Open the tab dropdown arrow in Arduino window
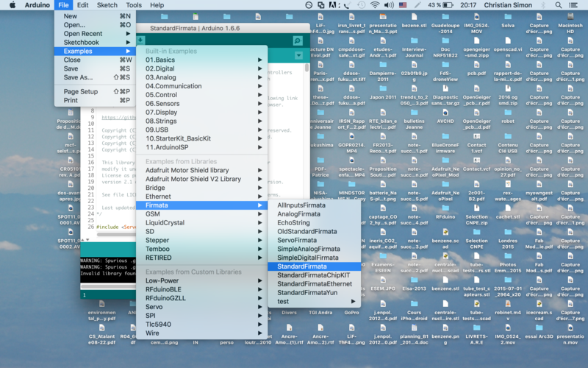 [298, 56]
